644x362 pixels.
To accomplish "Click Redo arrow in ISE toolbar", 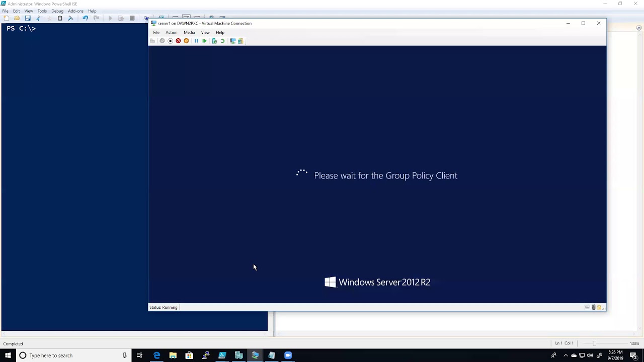I will [x=96, y=18].
